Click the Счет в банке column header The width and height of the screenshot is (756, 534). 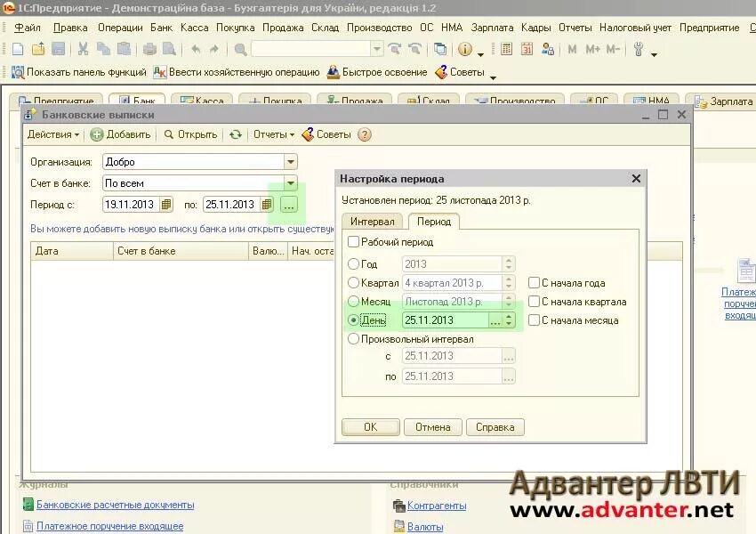coord(181,251)
